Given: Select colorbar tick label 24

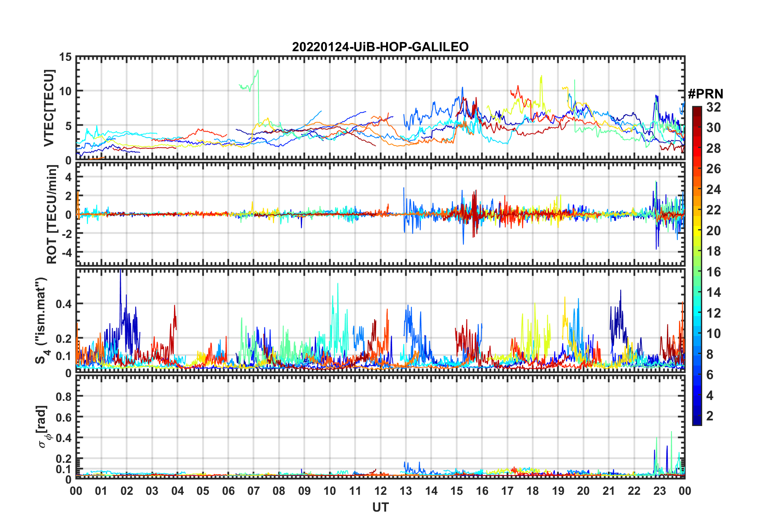Looking at the screenshot, I should click(x=713, y=190).
